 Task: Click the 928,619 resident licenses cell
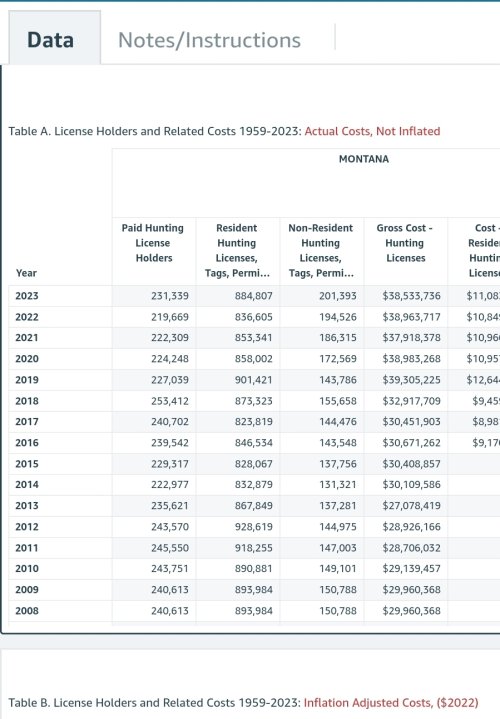[254, 526]
